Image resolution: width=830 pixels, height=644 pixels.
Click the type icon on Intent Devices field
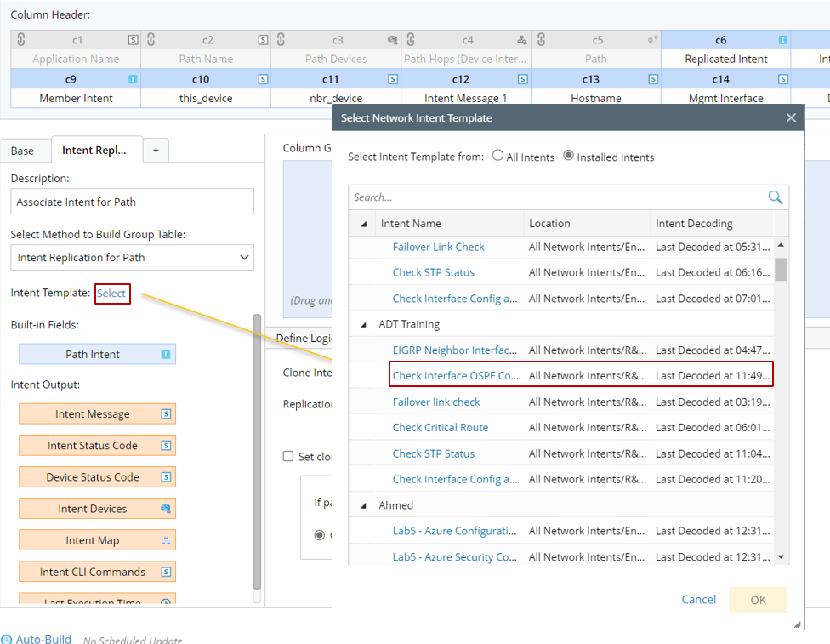[166, 509]
